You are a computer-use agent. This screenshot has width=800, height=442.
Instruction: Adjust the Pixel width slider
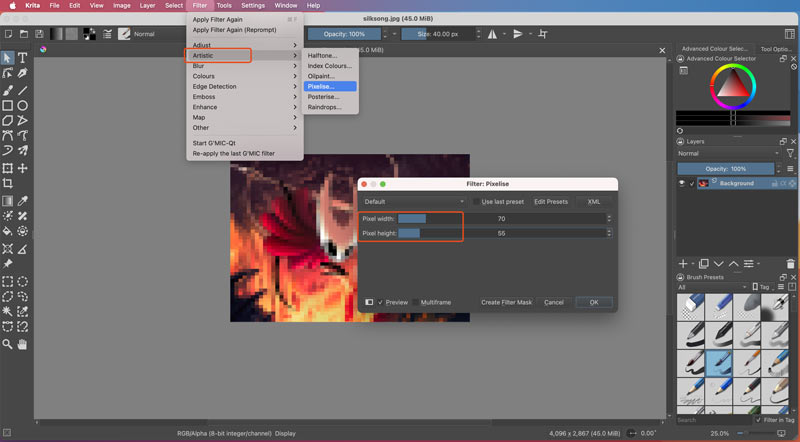pos(502,218)
